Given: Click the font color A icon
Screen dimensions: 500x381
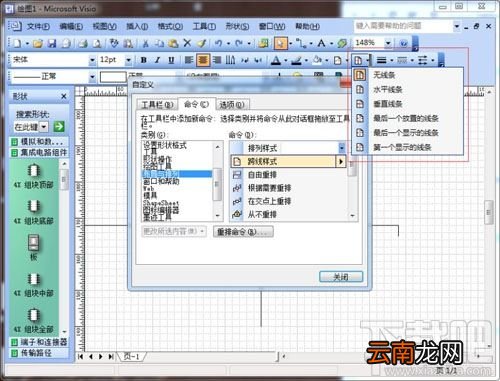Looking at the screenshot, I should click(276, 60).
